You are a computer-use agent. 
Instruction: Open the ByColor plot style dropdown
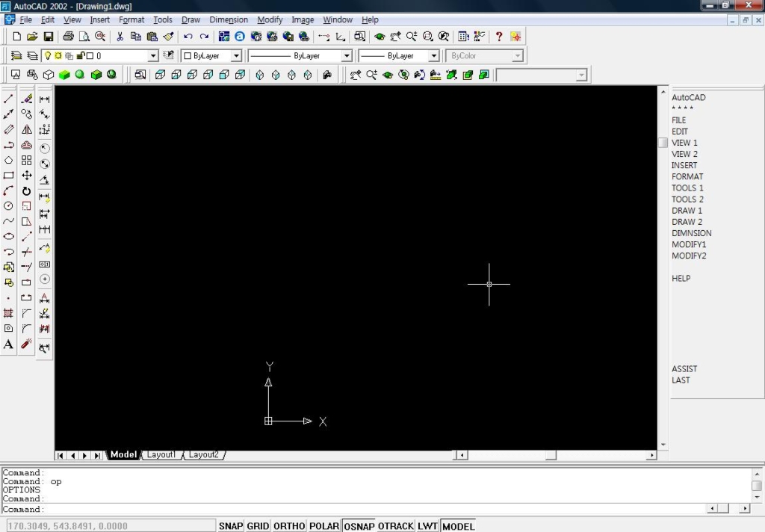(517, 56)
